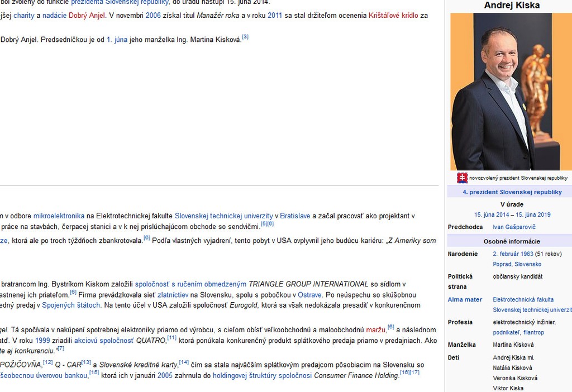Screen dimensions: 572x392
Task: Click the red maržu link
Action: [376, 329]
